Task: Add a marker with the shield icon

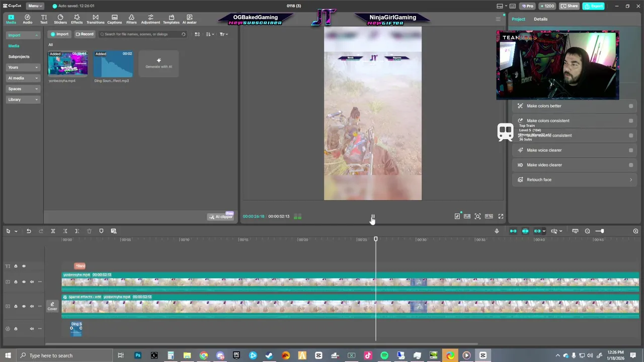Action: point(101,231)
